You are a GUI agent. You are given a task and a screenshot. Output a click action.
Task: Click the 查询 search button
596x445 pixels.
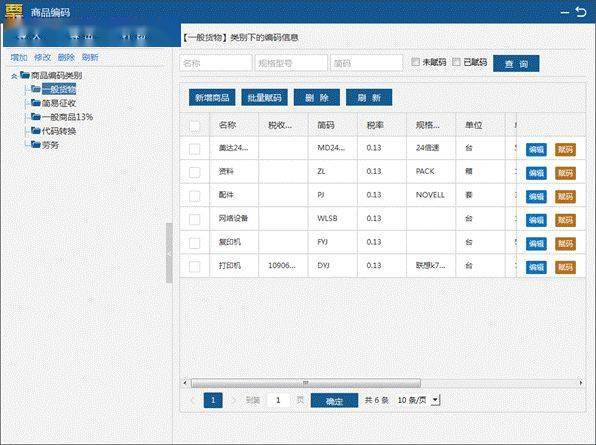click(x=516, y=63)
